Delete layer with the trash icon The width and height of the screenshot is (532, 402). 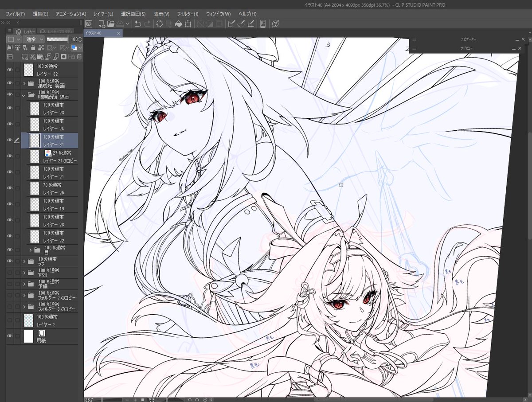[79, 57]
